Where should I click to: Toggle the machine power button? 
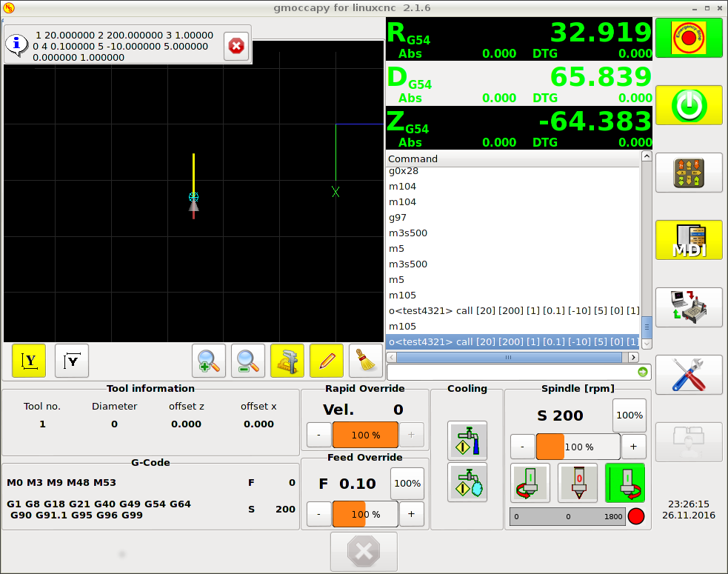689,105
